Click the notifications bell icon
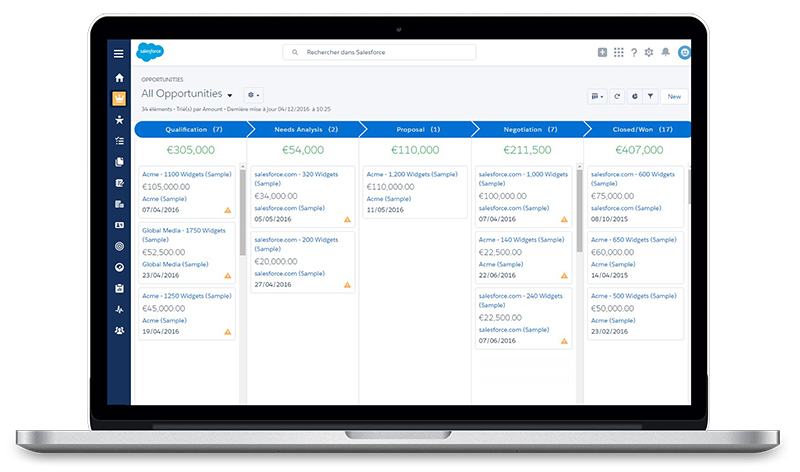 (665, 53)
